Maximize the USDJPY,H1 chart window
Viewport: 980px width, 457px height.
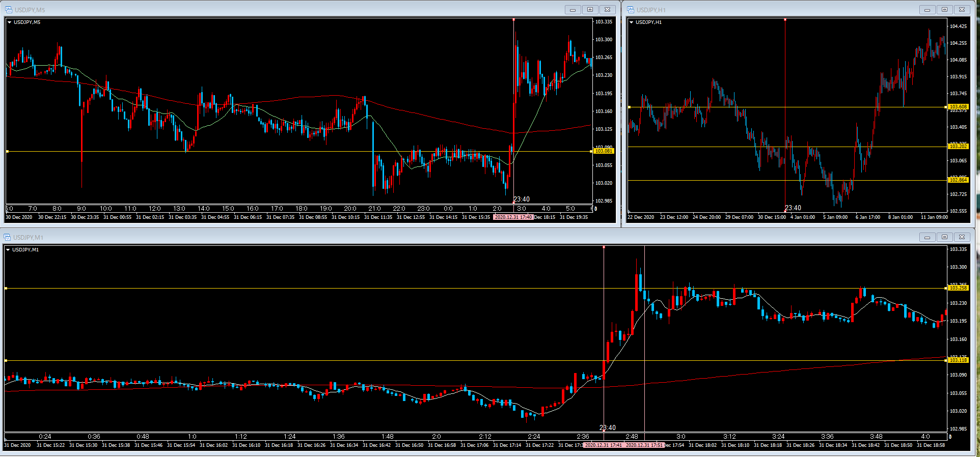(x=944, y=10)
